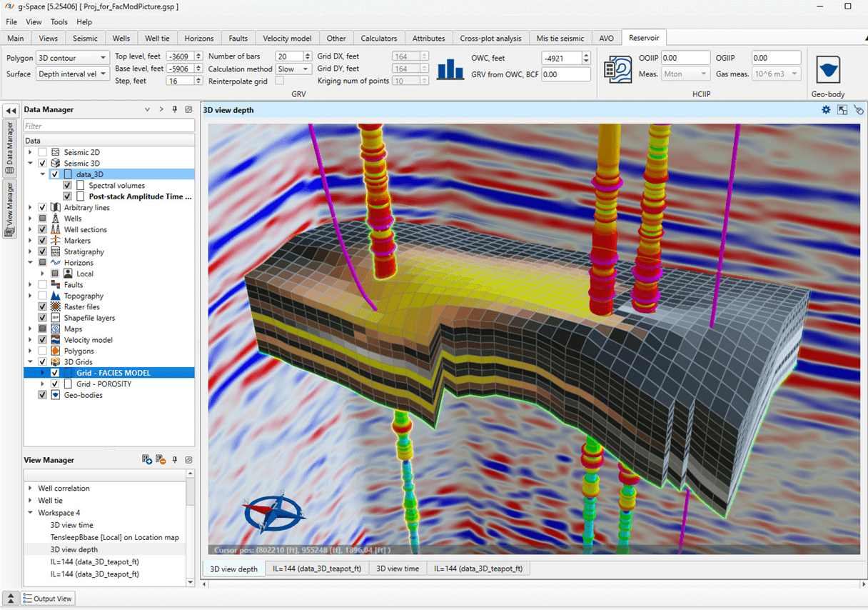Switch to the Velocity model tab
The width and height of the screenshot is (868, 610).
287,39
